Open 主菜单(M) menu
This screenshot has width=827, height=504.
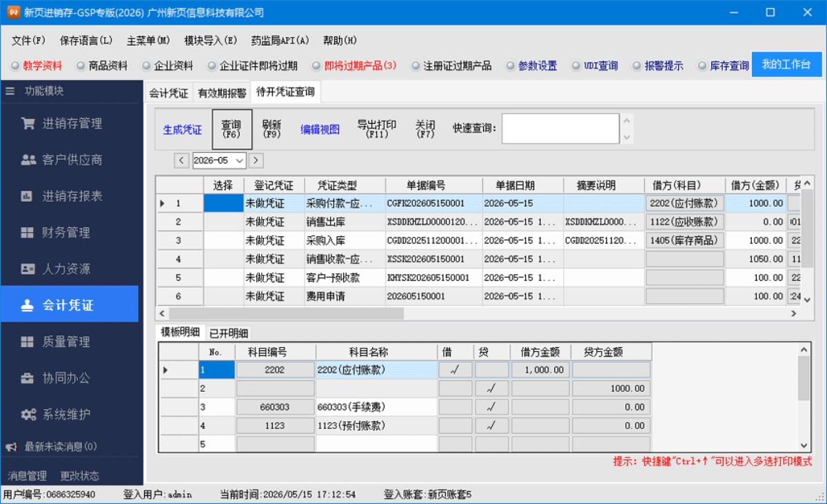point(148,41)
